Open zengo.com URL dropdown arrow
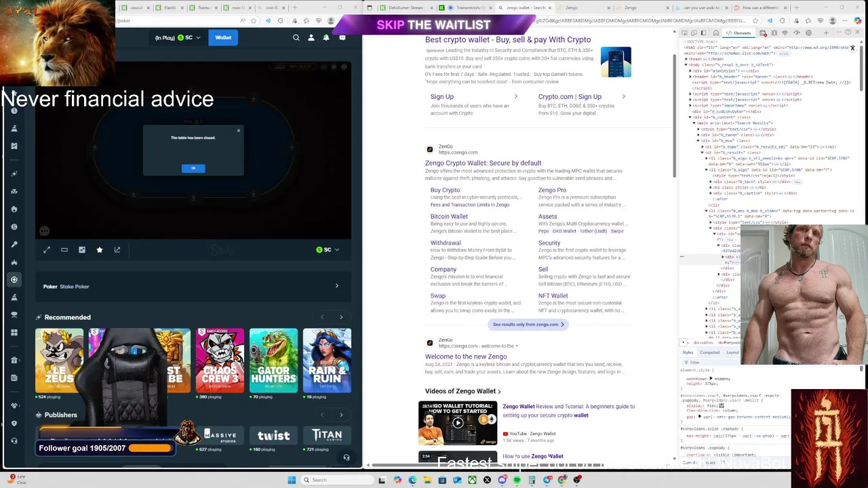 click(x=517, y=346)
